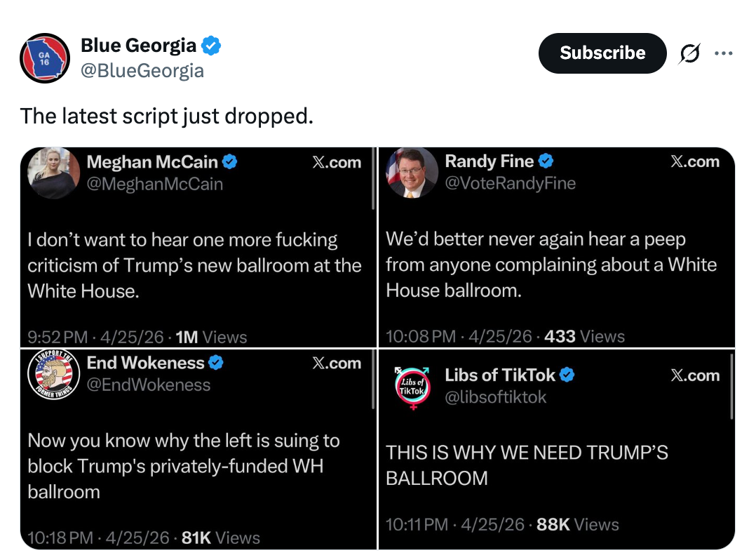Image resolution: width=756 pixels, height=560 pixels.
Task: Click the text "The latest script just dropped."
Action: point(166,116)
